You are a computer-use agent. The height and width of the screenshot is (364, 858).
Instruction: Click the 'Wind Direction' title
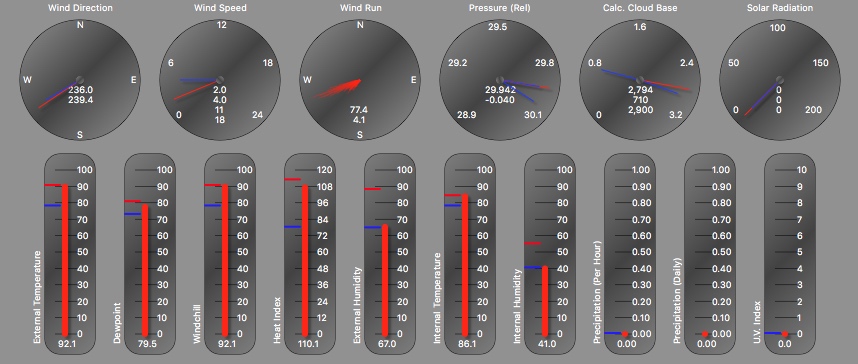80,8
